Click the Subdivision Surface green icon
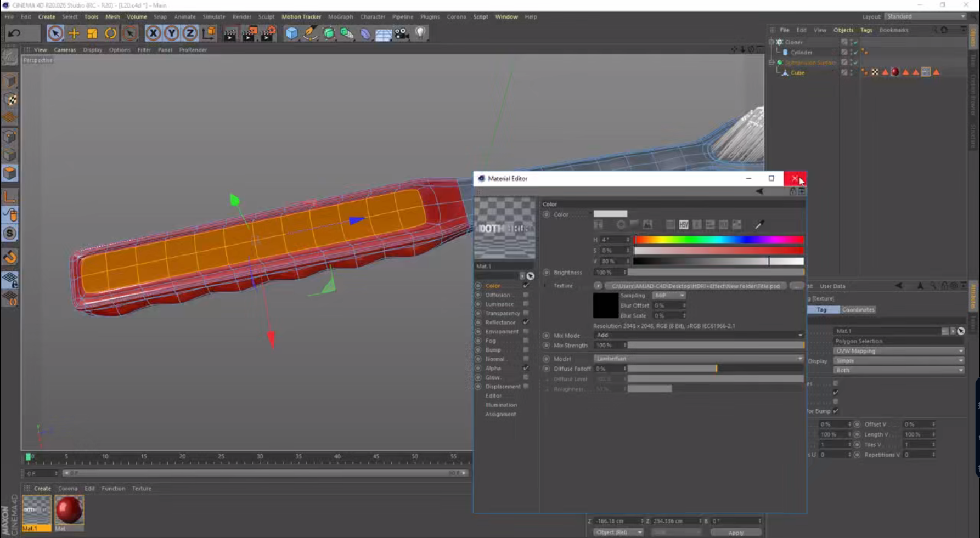980x538 pixels. tap(780, 64)
